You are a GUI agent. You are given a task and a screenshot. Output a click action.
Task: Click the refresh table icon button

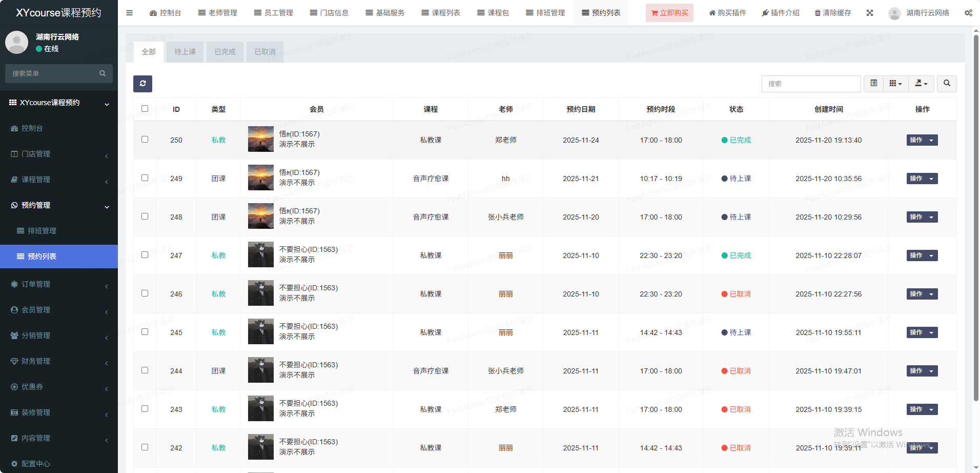click(x=142, y=84)
